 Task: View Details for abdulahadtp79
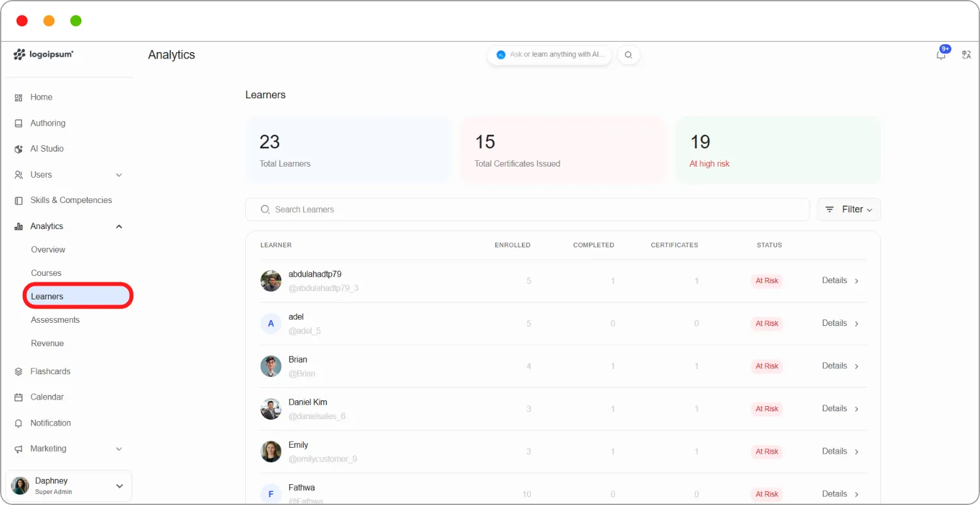834,280
